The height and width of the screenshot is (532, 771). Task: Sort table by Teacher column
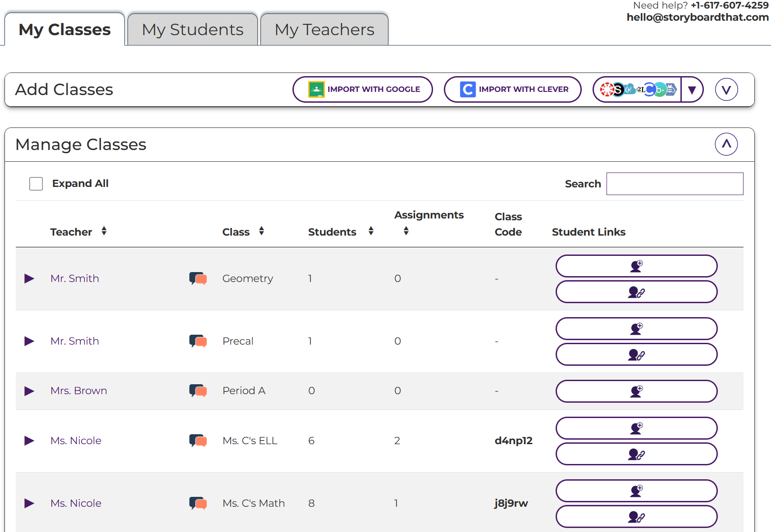(x=104, y=231)
